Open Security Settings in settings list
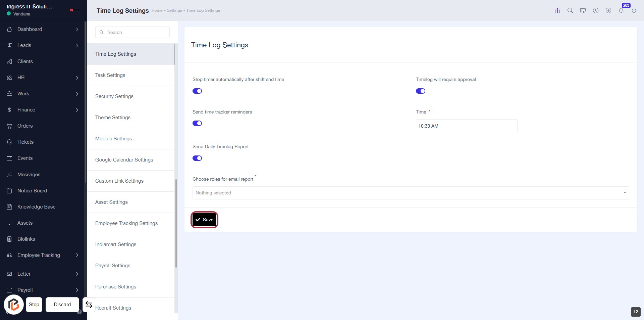 [x=114, y=96]
